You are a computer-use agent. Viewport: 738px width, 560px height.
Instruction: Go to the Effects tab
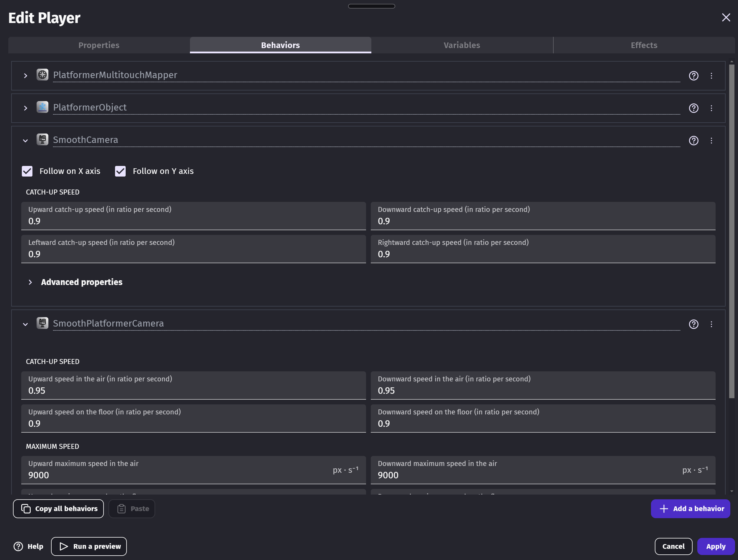[x=644, y=45]
